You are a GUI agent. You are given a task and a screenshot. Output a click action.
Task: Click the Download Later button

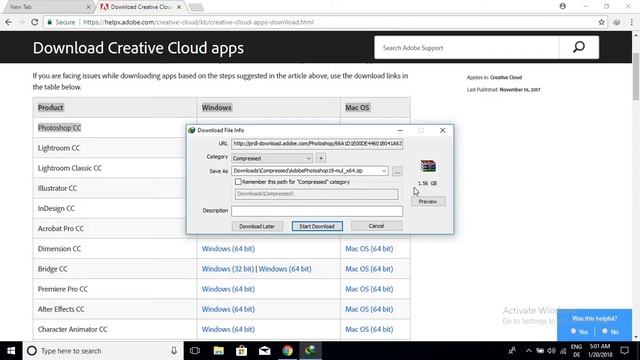(x=257, y=226)
